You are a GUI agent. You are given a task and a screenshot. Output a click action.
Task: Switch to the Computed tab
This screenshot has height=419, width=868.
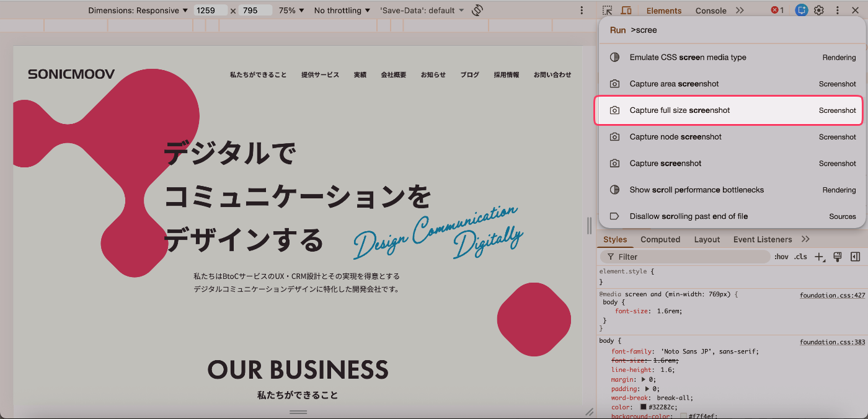tap(660, 239)
